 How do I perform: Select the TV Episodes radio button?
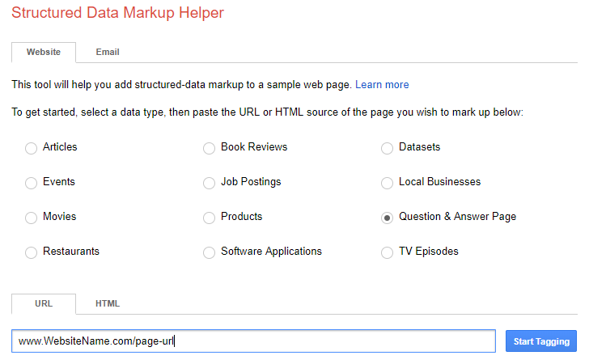[x=388, y=252]
